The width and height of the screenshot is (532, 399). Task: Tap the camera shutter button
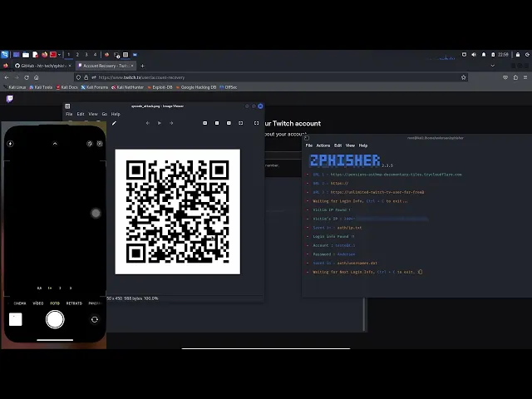pyautogui.click(x=55, y=319)
